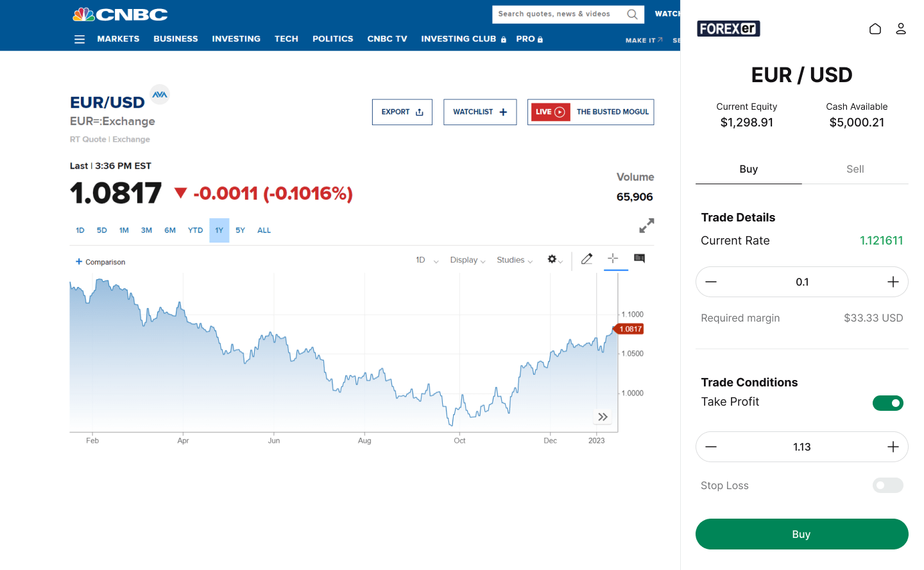Select the 1M time range
The width and height of the screenshot is (924, 570).
(124, 230)
